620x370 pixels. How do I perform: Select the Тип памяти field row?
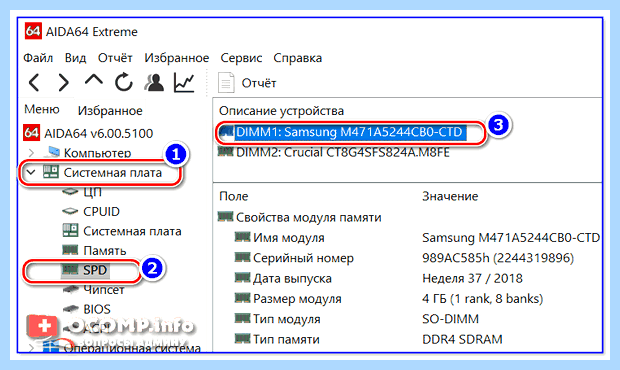point(286,339)
